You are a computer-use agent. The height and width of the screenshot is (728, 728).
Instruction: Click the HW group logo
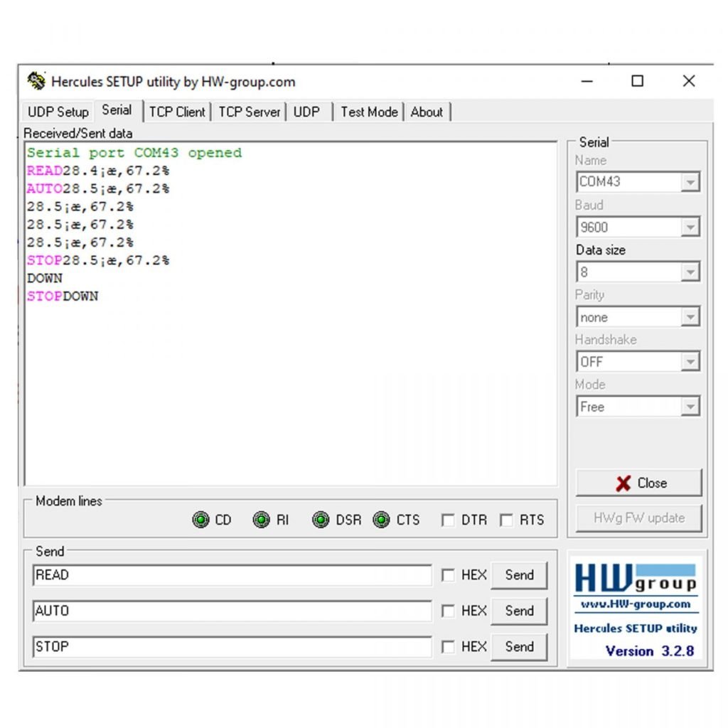636,578
